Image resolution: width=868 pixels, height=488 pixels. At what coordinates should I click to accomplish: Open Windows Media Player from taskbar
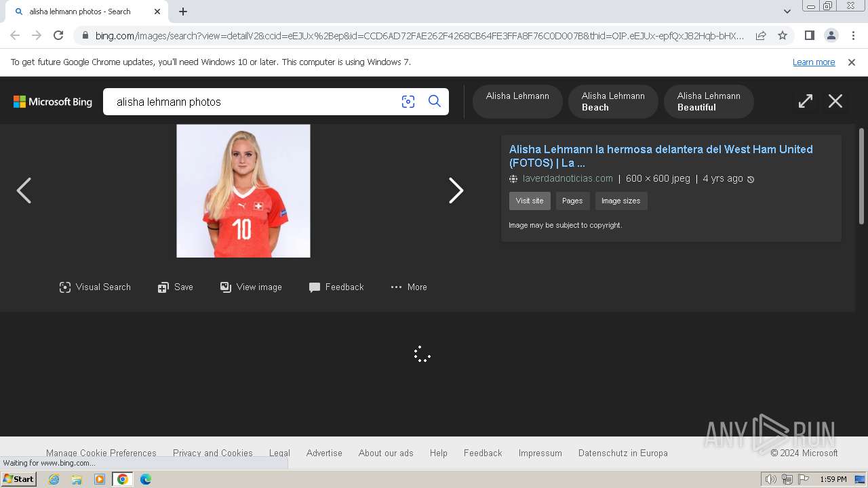tap(100, 479)
